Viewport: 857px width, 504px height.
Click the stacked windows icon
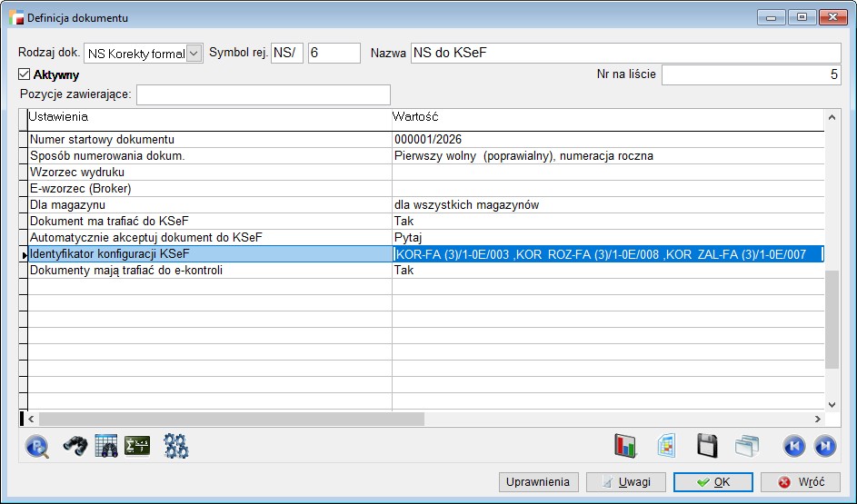(746, 446)
